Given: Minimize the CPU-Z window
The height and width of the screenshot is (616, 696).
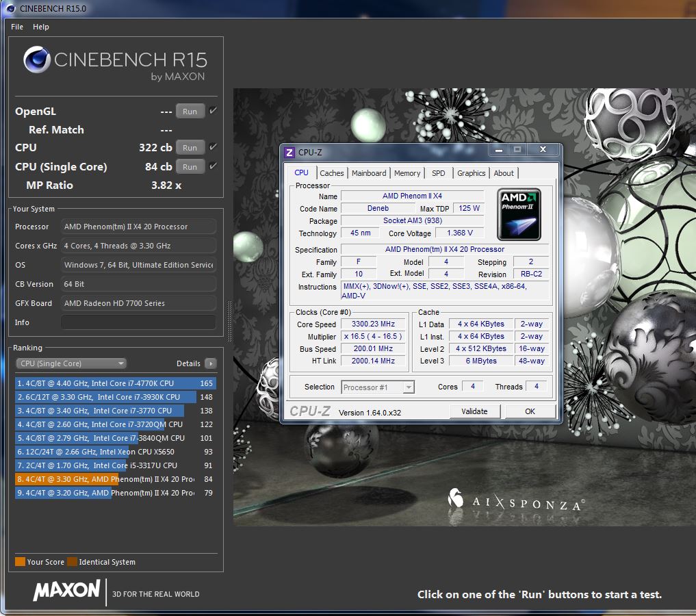Looking at the screenshot, I should click(x=499, y=150).
